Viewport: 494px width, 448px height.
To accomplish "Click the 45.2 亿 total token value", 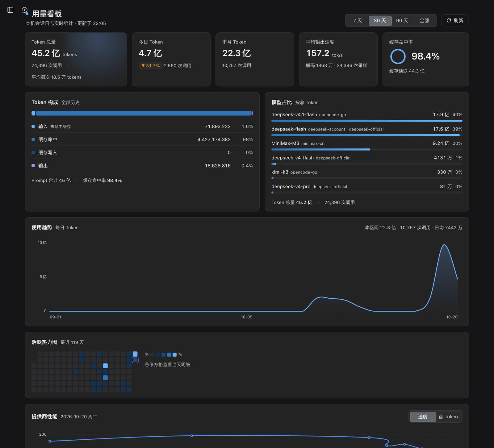I will point(46,53).
